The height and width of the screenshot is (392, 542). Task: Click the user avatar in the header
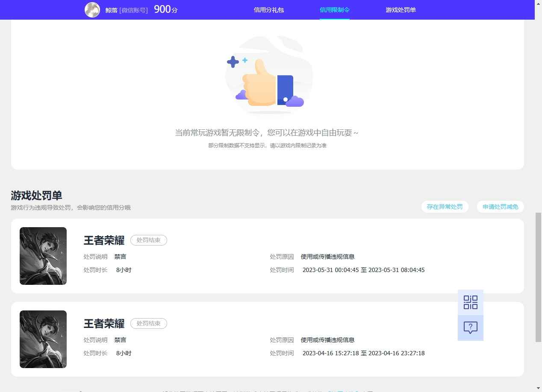point(92,9)
